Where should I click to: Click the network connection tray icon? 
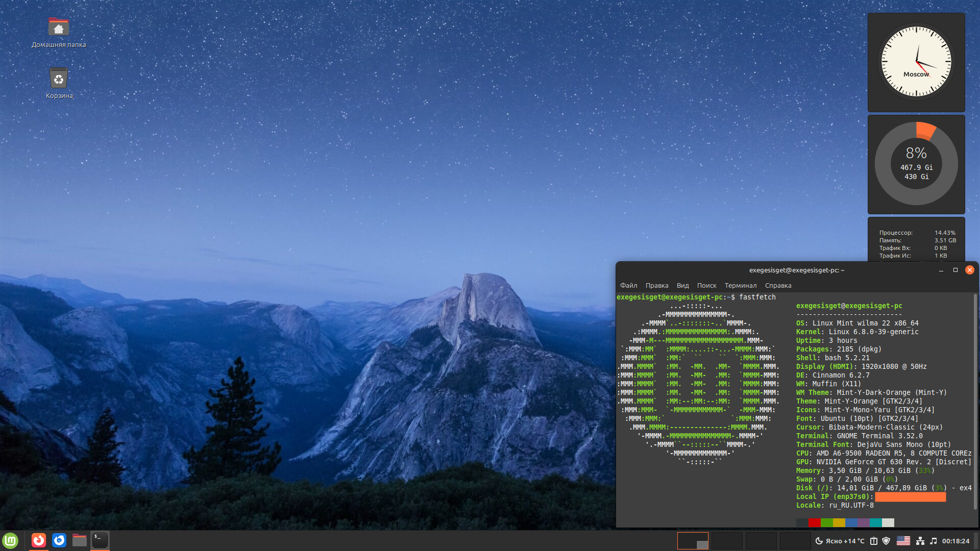920,541
